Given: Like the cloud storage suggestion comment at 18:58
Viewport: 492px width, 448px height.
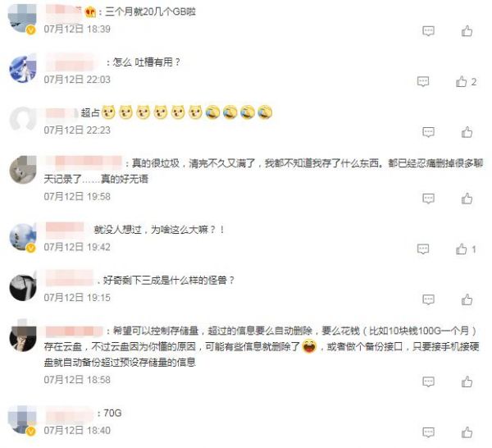Looking at the screenshot, I should pos(467,382).
